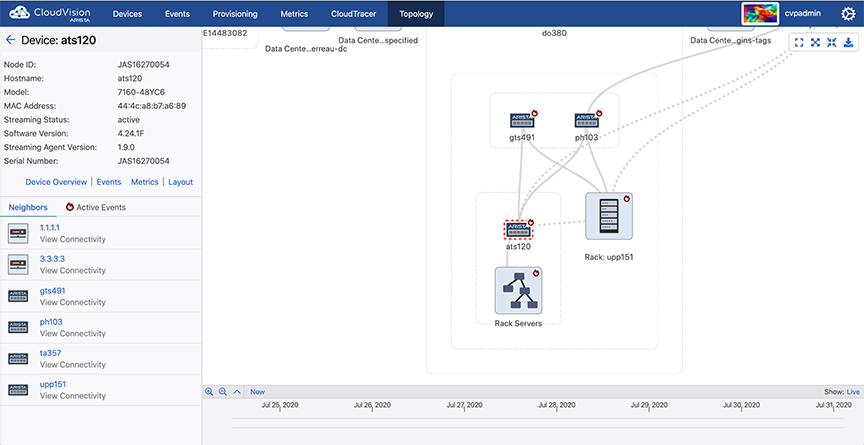Click the event flame badge on Rack upp151
864x445 pixels.
pos(627,199)
